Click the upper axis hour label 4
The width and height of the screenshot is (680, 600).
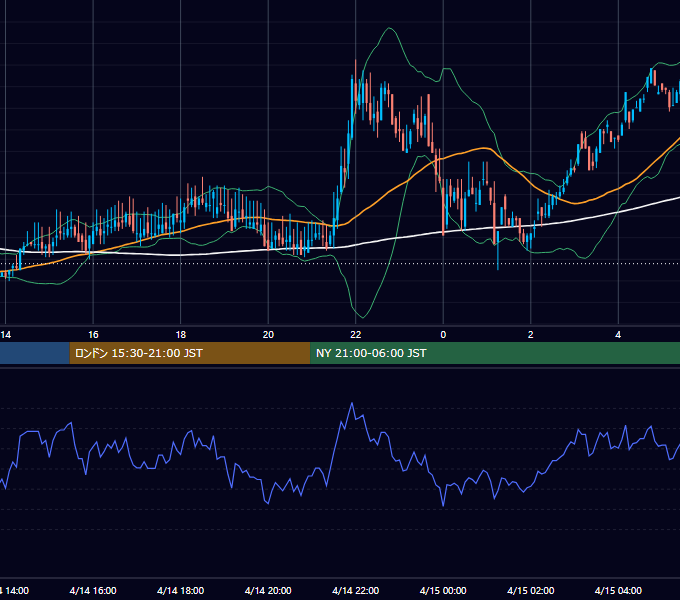click(618, 335)
